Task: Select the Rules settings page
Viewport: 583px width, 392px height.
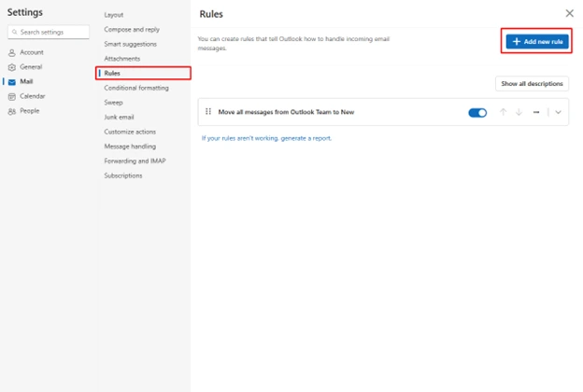Action: click(x=144, y=73)
